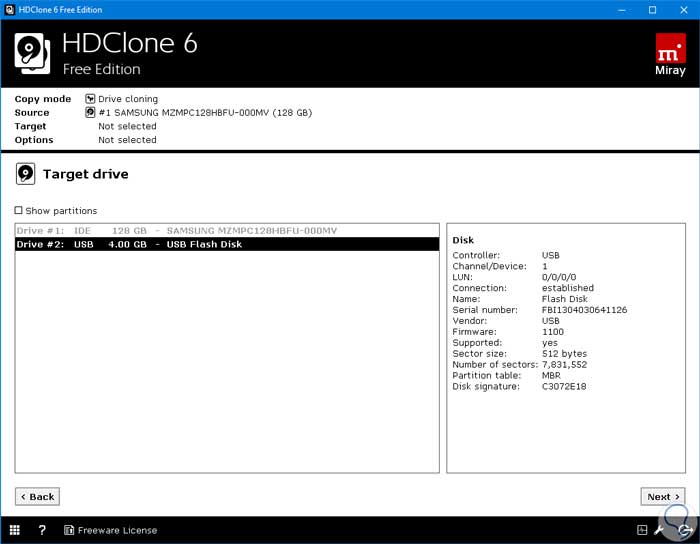Click the Target drive heading icon
This screenshot has width=700, height=544.
[25, 174]
